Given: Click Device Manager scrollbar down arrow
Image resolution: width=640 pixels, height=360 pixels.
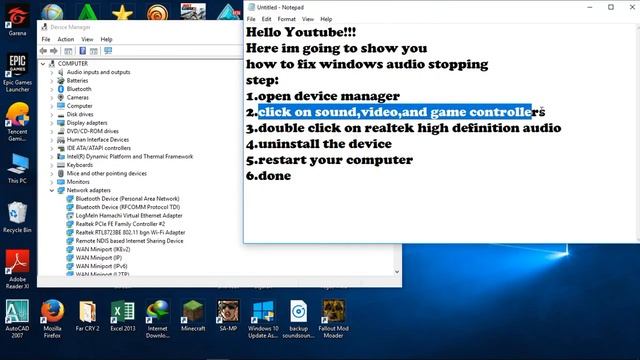Looking at the screenshot, I should (397, 272).
